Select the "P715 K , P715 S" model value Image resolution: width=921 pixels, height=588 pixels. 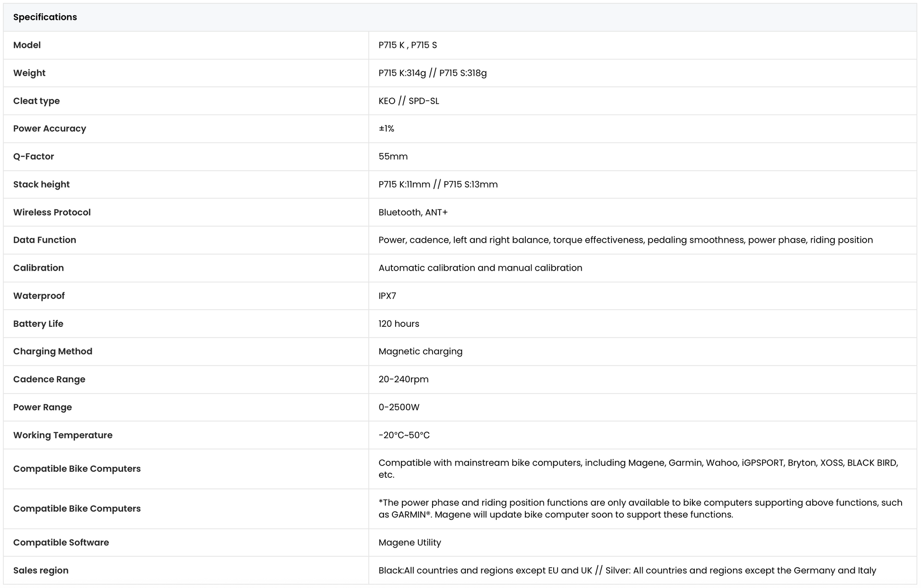(407, 45)
